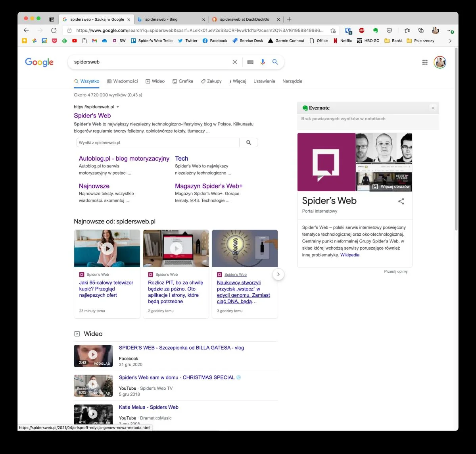Open the Wikipedia link in knowledge panel
476x454 pixels.
[350, 255]
